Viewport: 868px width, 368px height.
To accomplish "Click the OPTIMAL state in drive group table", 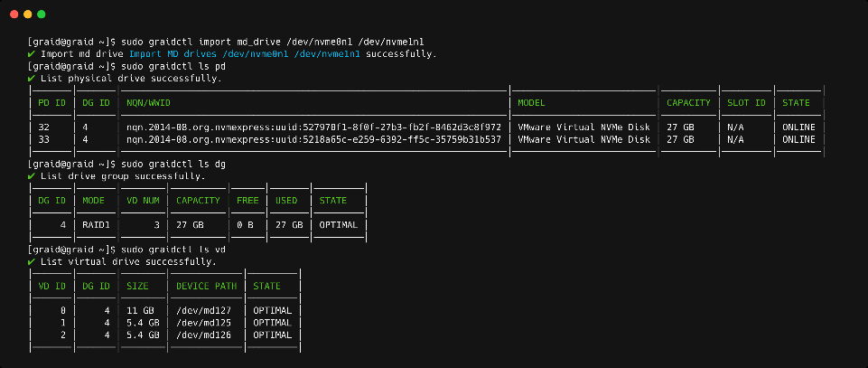I will coord(338,225).
